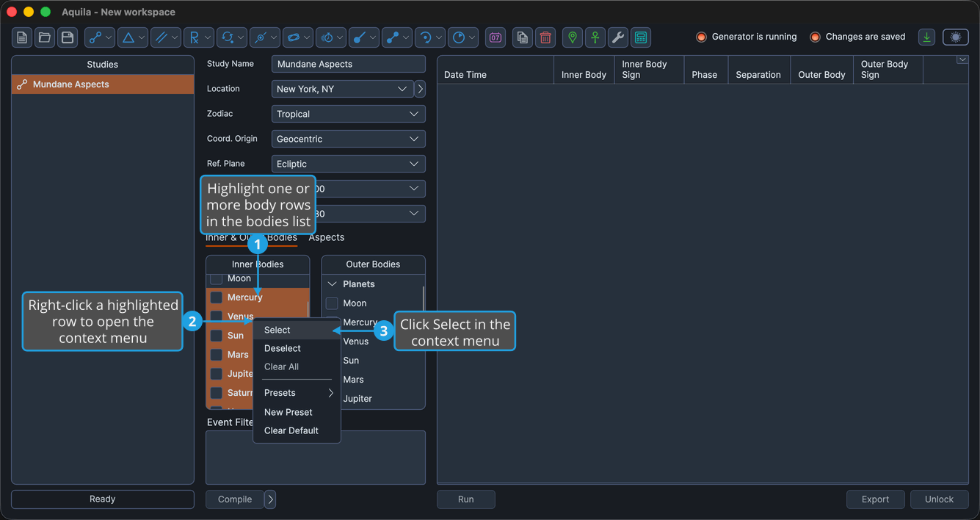This screenshot has height=520, width=980.
Task: Toggle the sun light-theme button
Action: (x=956, y=37)
